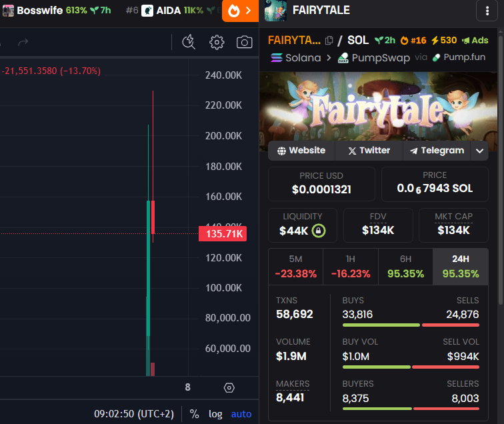This screenshot has height=424, width=504.
Task: Select the 24H timeframe tab
Action: [x=461, y=267]
